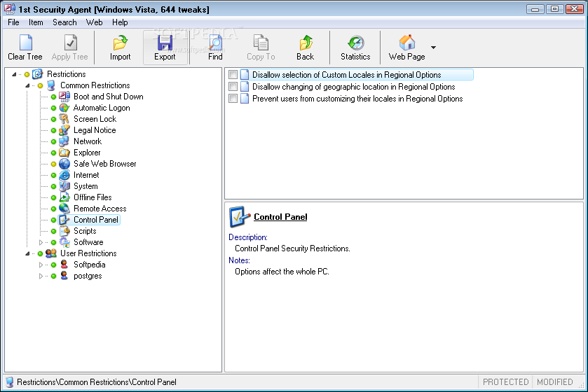
Task: Select the Remote Access icon
Action: point(64,209)
